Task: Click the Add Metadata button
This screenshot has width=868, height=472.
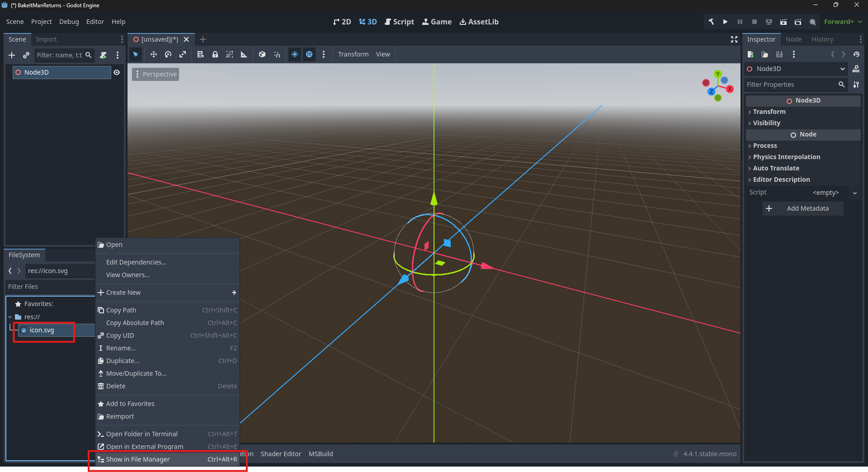Action: [x=803, y=208]
